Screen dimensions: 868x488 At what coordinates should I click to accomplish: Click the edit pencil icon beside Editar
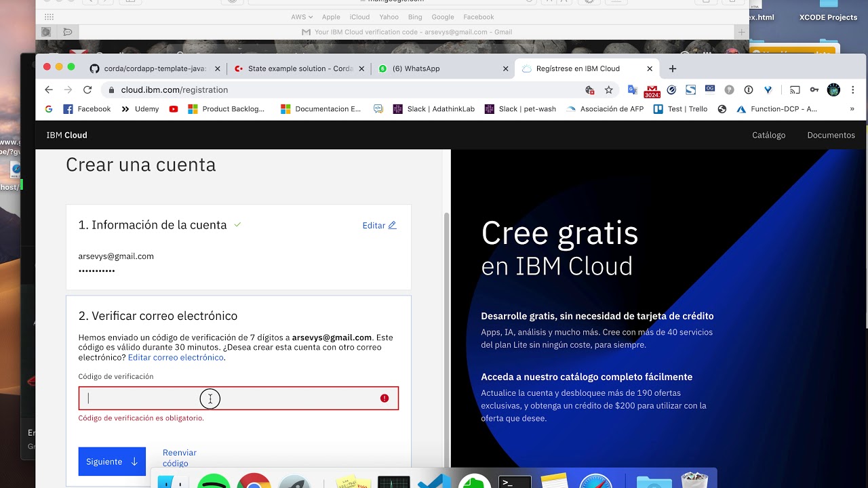coord(392,225)
